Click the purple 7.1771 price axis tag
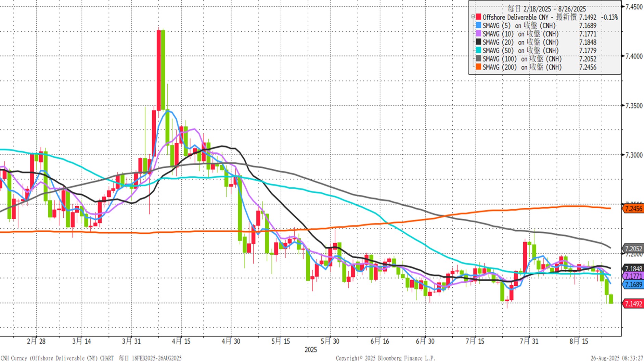Image resolution: width=644 pixels, height=362 pixels. [x=633, y=276]
